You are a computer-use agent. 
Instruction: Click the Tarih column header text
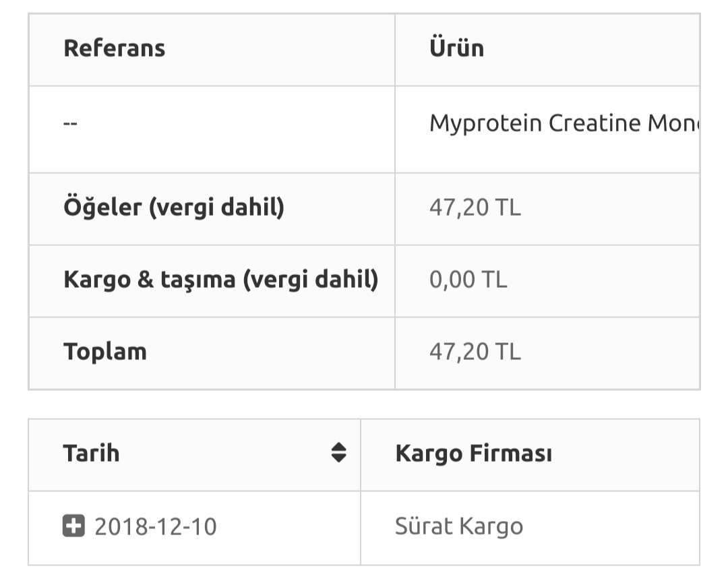pyautogui.click(x=92, y=453)
